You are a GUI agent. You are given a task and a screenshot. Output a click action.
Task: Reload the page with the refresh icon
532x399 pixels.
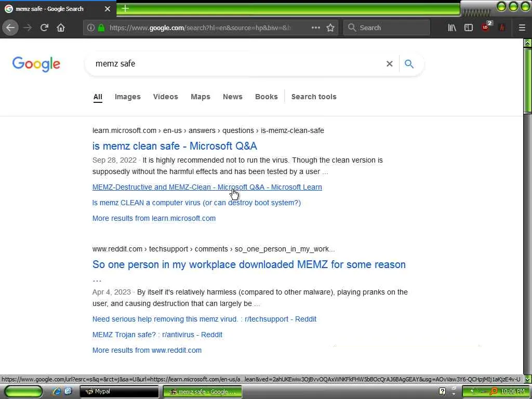44,28
